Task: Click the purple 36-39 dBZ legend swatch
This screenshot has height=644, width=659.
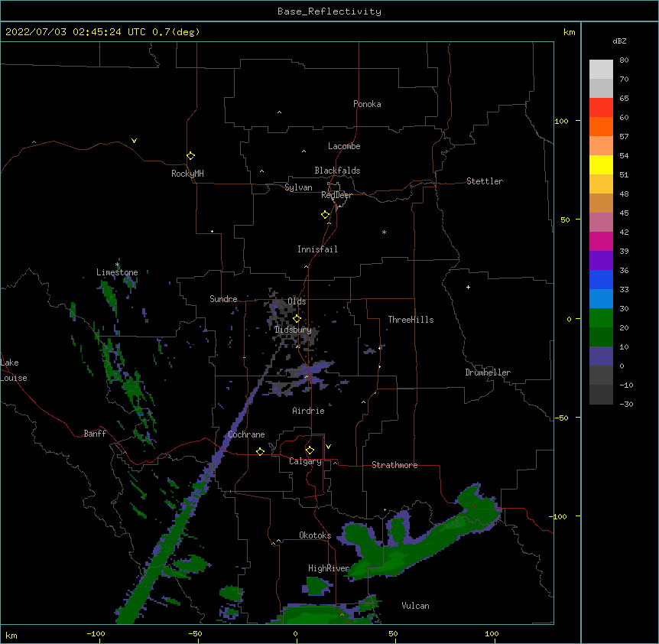Action: (x=601, y=261)
